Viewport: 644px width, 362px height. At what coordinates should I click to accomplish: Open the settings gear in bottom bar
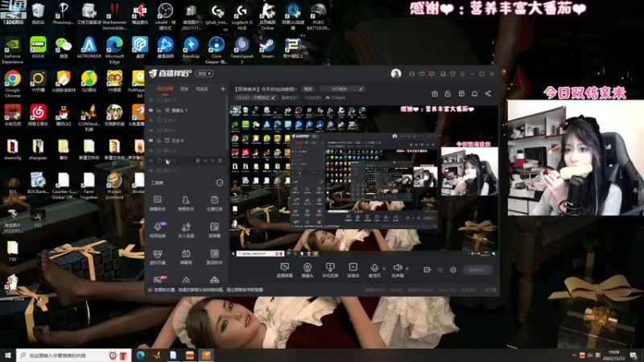453,269
